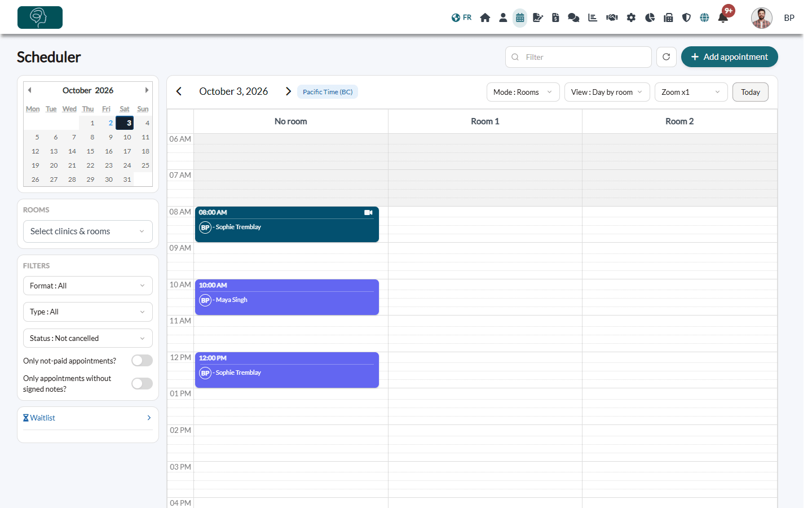The image size is (812, 508).
Task: Open the person profile icon in navbar
Action: tap(503, 17)
